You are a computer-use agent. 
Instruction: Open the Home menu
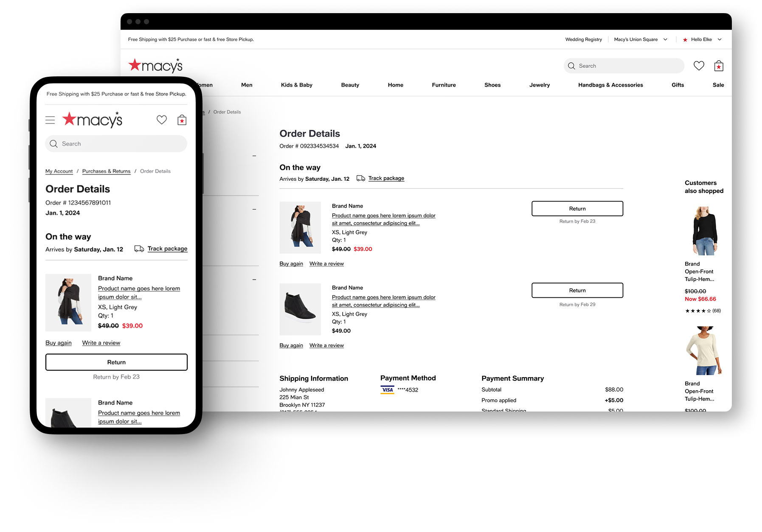396,85
